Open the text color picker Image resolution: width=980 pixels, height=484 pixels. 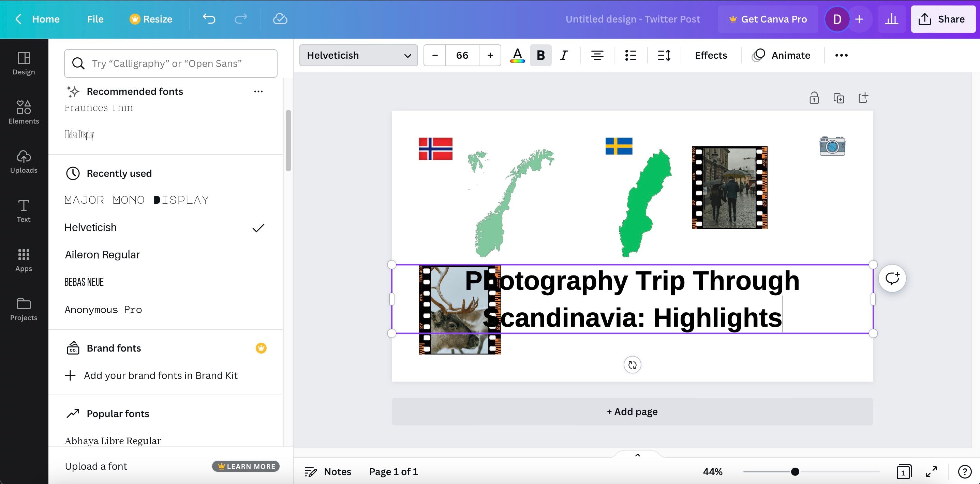[517, 55]
